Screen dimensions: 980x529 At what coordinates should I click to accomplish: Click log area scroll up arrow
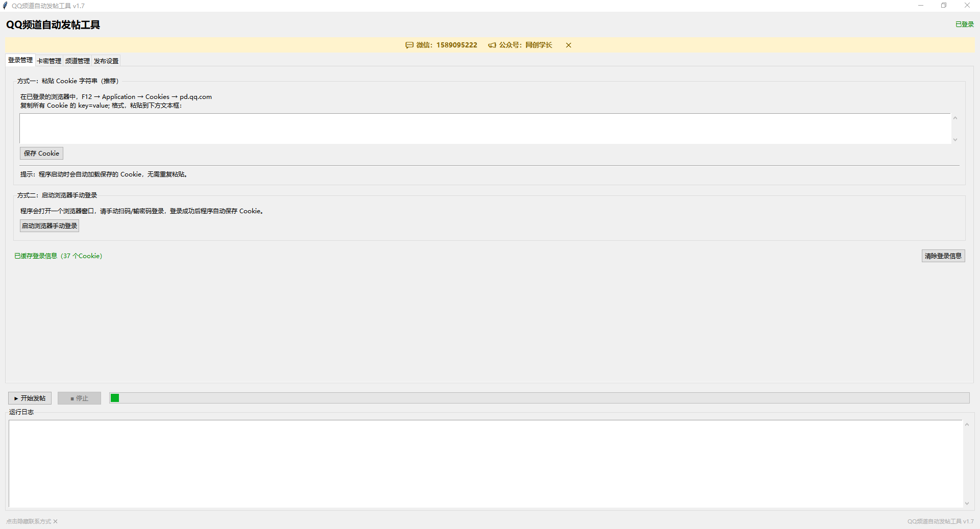[967, 424]
